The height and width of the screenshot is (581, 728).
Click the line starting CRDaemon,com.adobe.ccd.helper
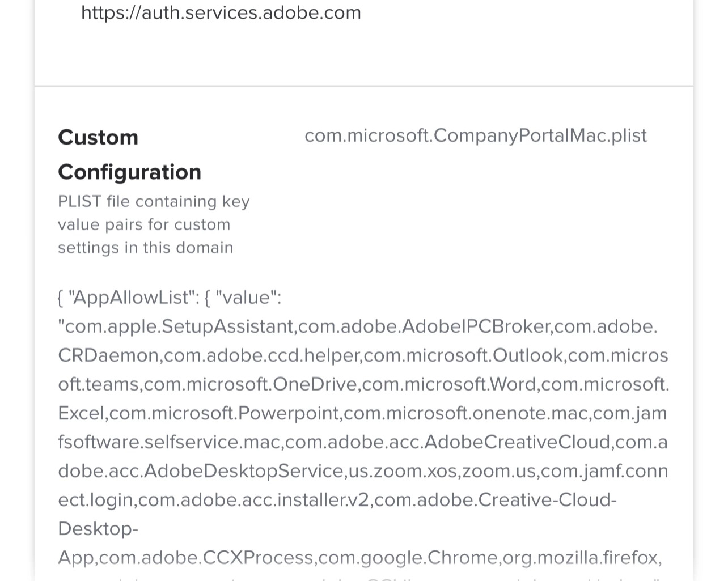click(x=363, y=355)
